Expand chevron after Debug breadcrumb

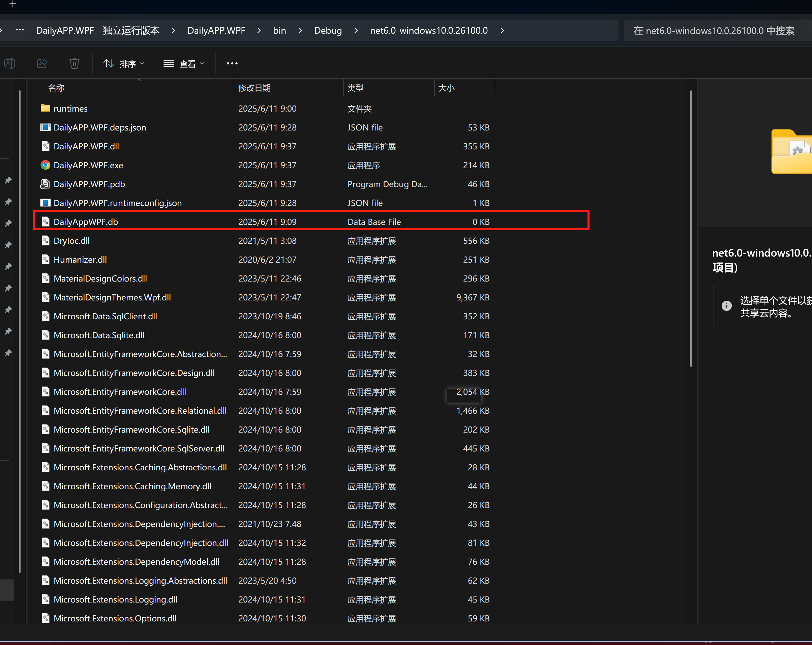pyautogui.click(x=356, y=31)
